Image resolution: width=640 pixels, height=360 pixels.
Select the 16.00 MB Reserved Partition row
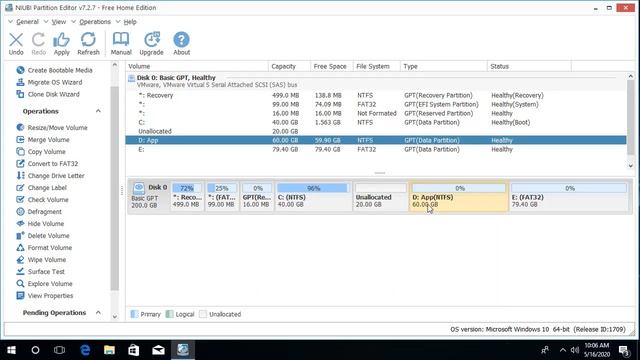(x=376, y=113)
